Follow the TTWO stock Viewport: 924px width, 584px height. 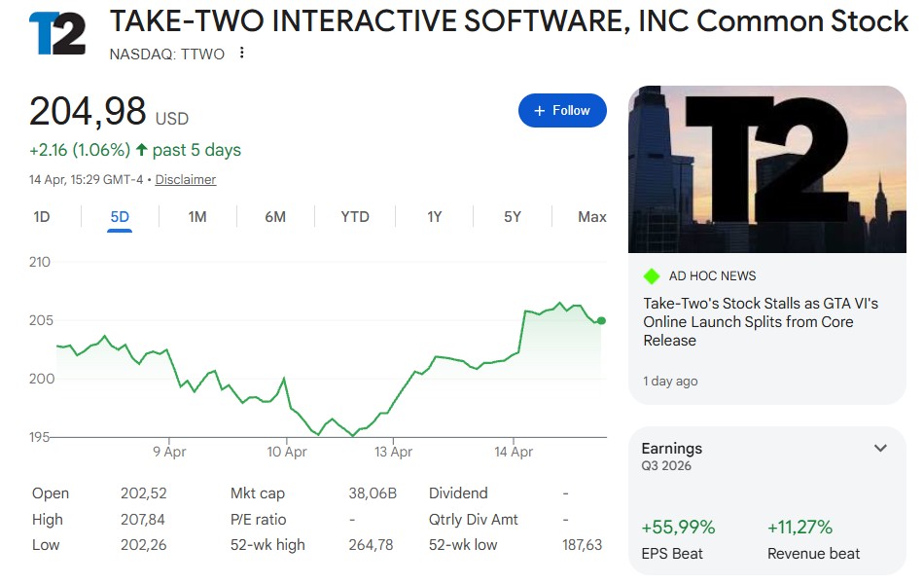coord(562,111)
